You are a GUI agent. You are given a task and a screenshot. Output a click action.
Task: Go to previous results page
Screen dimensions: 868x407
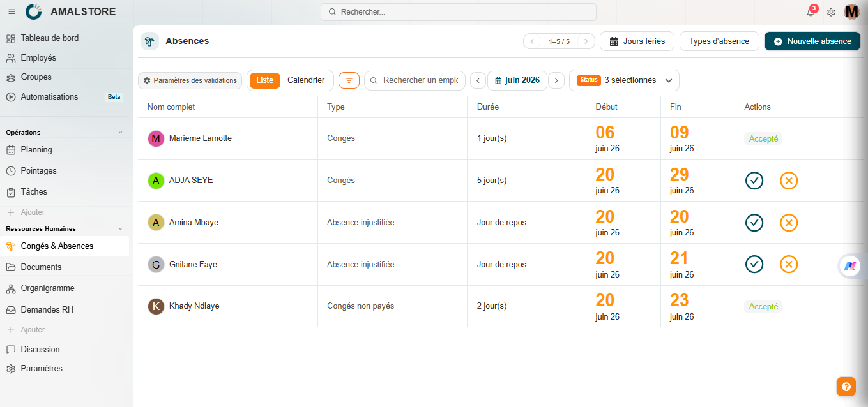point(532,41)
